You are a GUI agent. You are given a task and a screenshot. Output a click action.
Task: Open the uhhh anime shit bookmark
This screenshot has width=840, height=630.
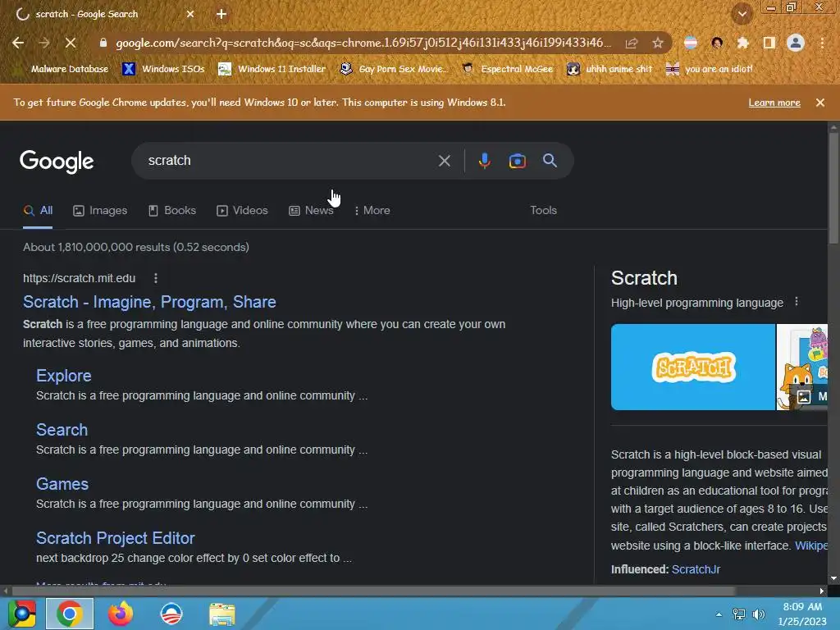pyautogui.click(x=609, y=69)
